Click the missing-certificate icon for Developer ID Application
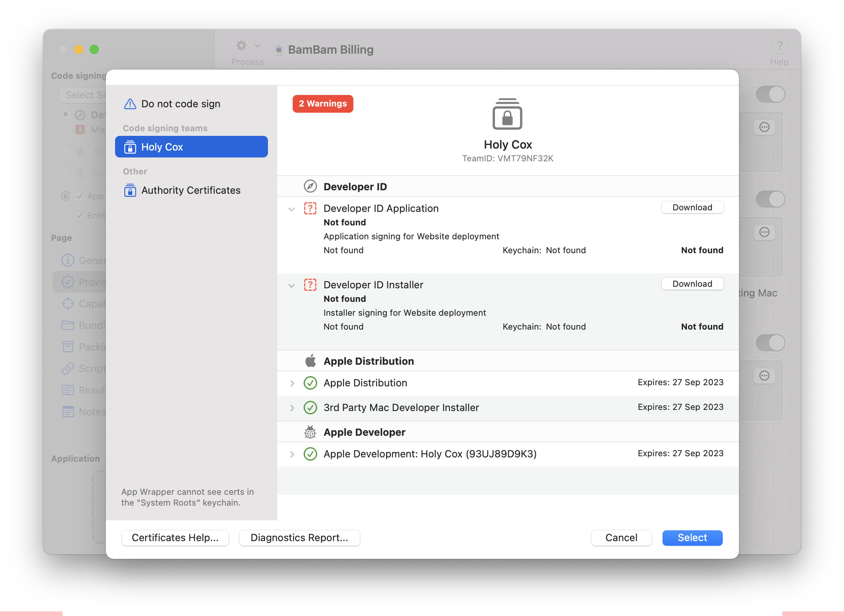844x616 pixels. [x=310, y=208]
